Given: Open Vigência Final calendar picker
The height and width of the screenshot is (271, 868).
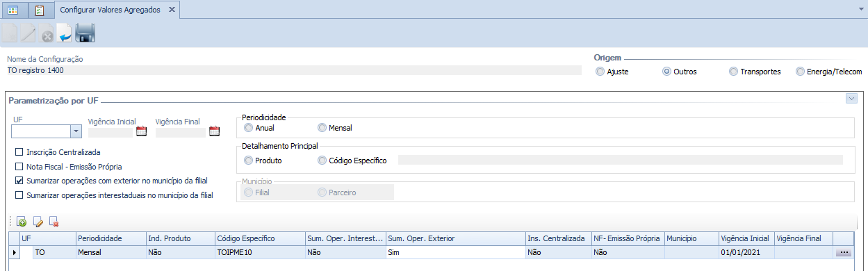Looking at the screenshot, I should (x=214, y=131).
